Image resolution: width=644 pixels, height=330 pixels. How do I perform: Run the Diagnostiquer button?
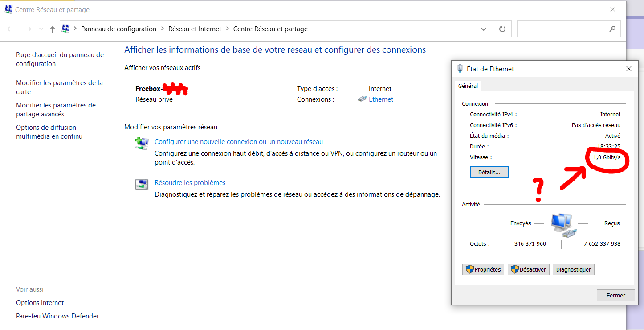pos(573,269)
